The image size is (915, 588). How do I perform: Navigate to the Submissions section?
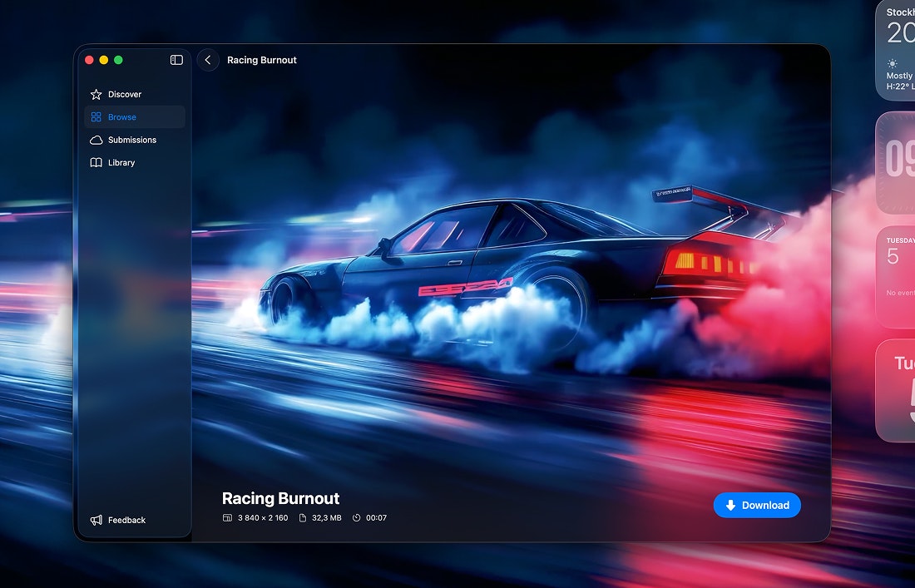click(131, 140)
